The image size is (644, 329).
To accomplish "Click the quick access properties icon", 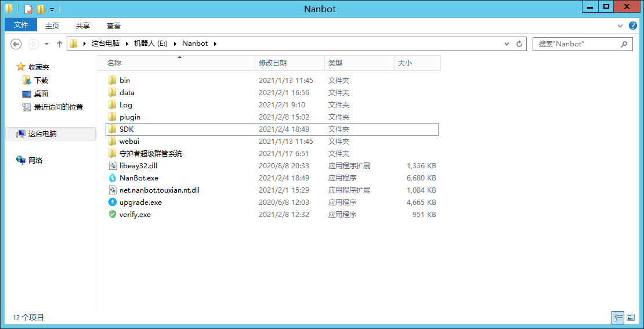I will point(28,9).
